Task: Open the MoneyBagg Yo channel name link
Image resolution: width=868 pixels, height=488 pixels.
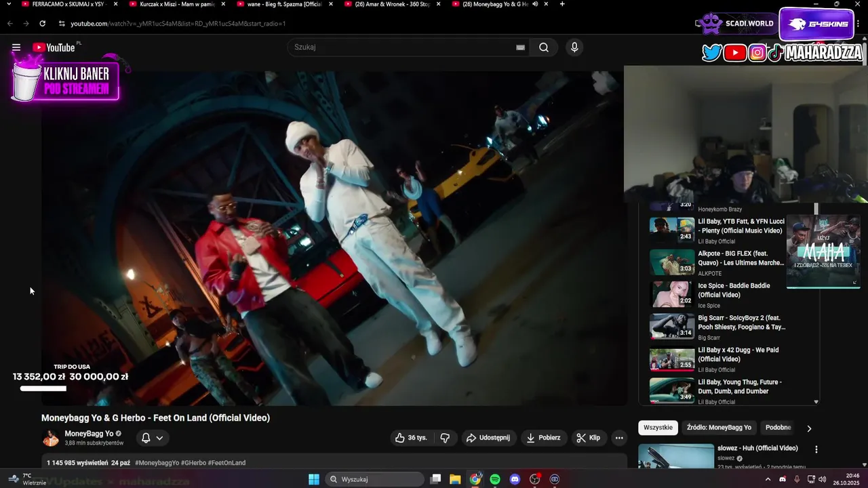Action: pos(89,434)
